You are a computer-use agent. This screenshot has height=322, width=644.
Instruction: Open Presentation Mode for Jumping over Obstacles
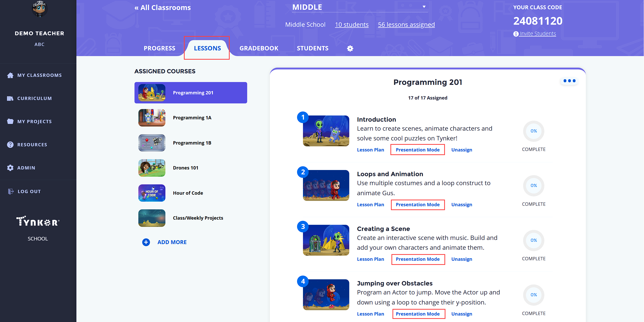coord(418,314)
